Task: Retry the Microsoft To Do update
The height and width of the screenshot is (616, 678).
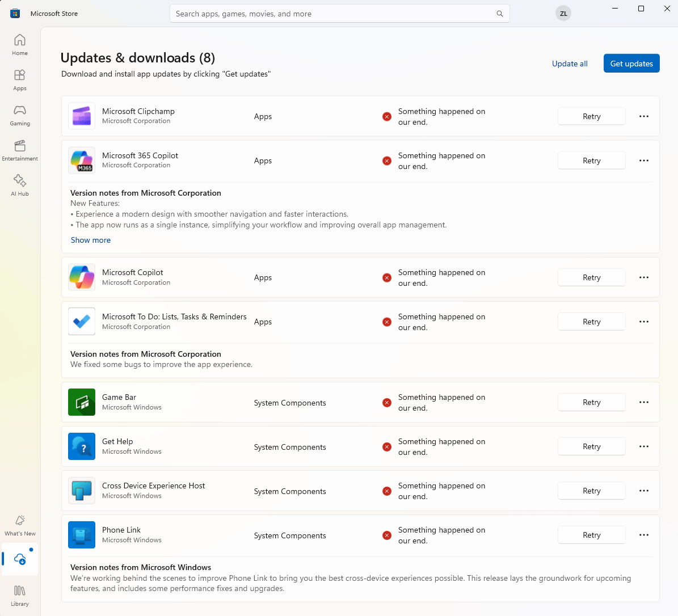Action: click(x=592, y=322)
